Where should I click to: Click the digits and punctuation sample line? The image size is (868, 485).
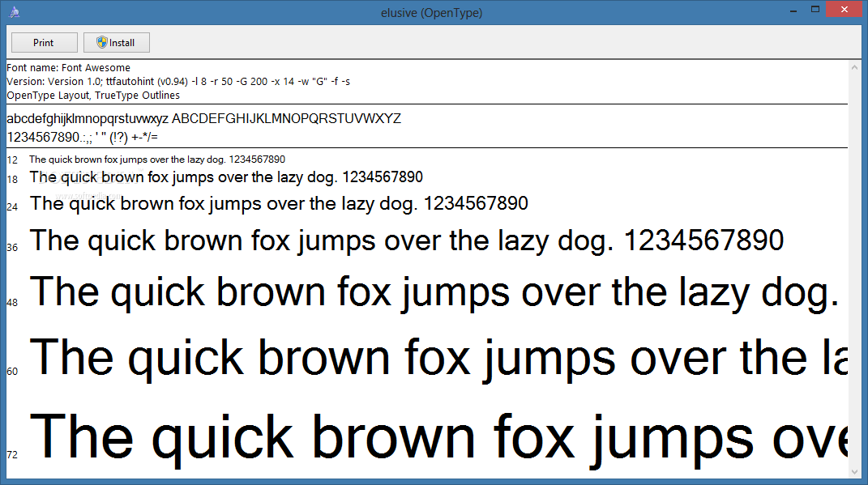tap(83, 137)
